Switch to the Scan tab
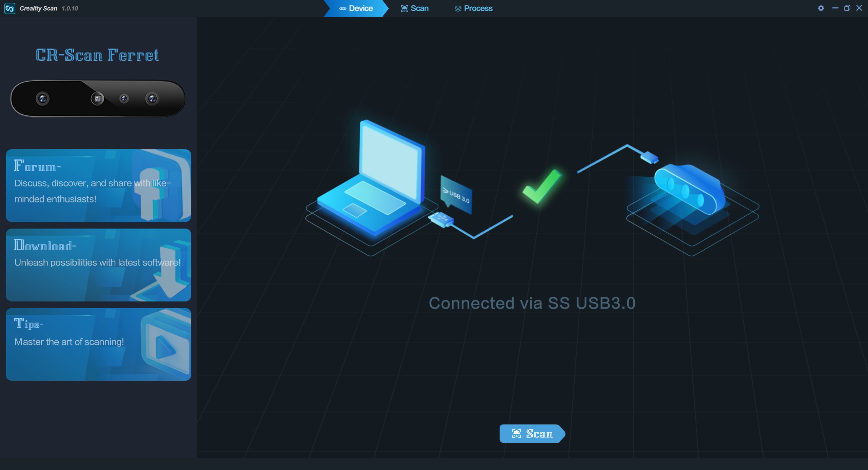 [x=415, y=8]
